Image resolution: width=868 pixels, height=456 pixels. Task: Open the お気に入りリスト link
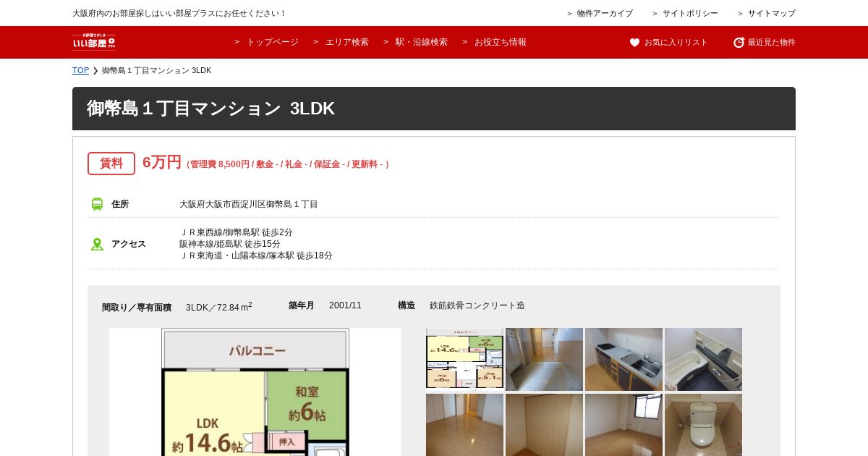click(676, 43)
